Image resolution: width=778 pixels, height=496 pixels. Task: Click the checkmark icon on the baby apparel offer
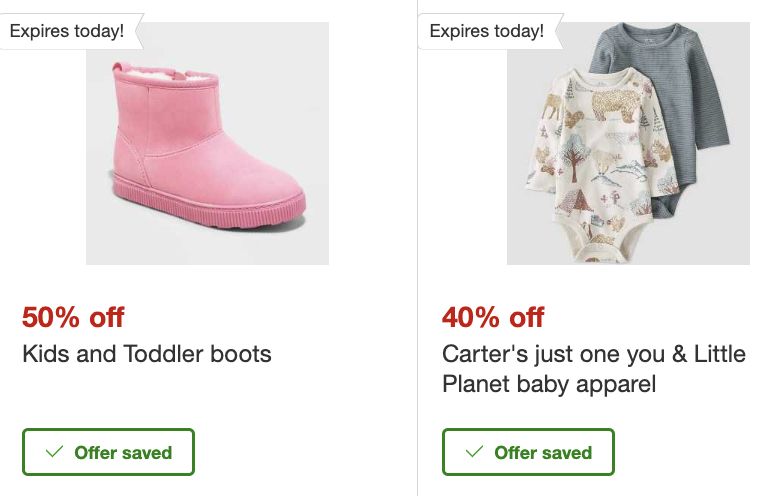(x=475, y=453)
